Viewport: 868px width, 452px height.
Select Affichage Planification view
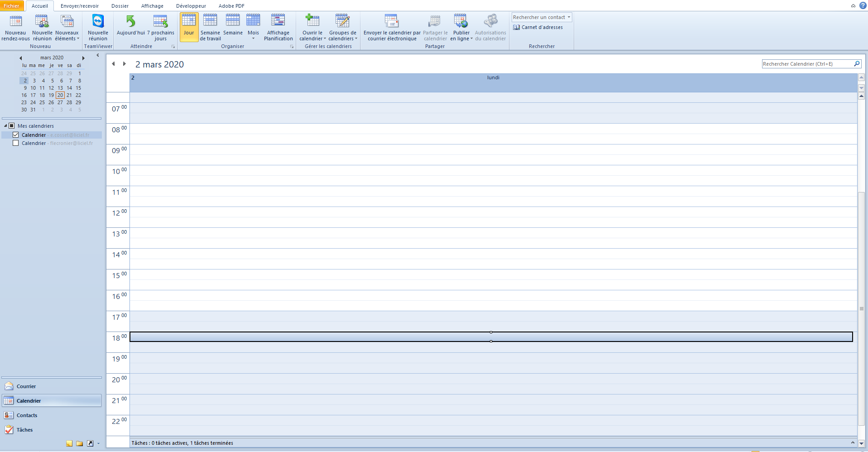[278, 28]
